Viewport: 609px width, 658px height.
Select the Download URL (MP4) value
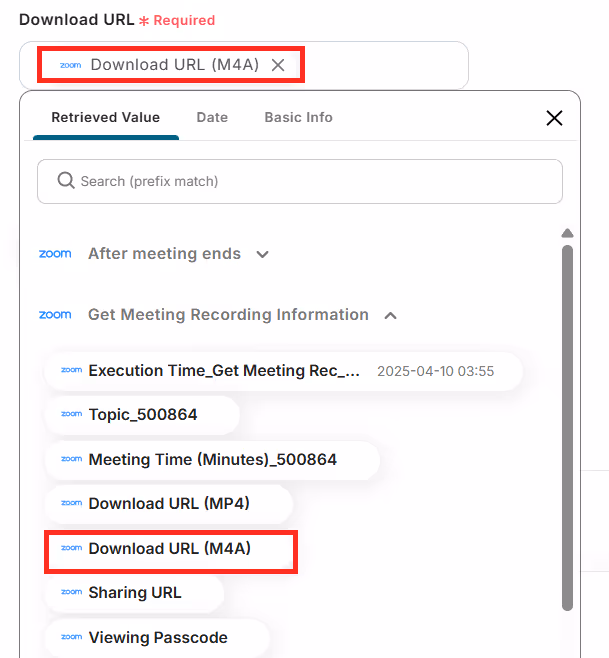(169, 504)
